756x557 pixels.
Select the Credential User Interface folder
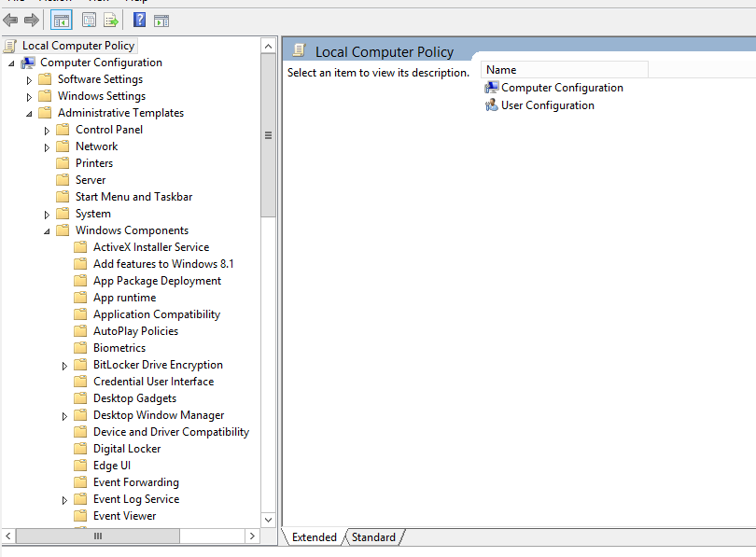tap(153, 382)
